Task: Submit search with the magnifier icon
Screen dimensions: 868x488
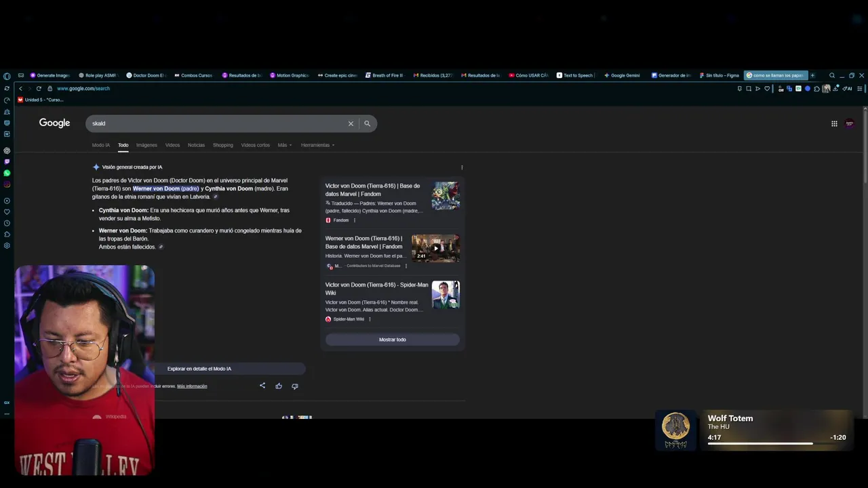Action: (367, 123)
